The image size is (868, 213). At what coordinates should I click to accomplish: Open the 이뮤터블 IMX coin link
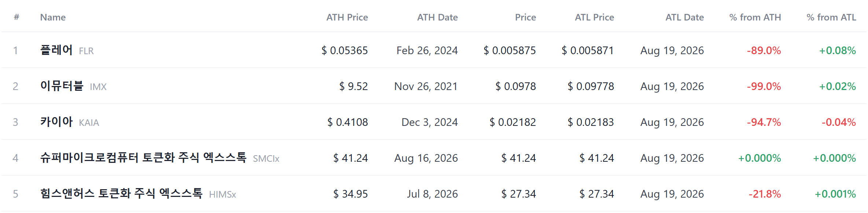(73, 86)
